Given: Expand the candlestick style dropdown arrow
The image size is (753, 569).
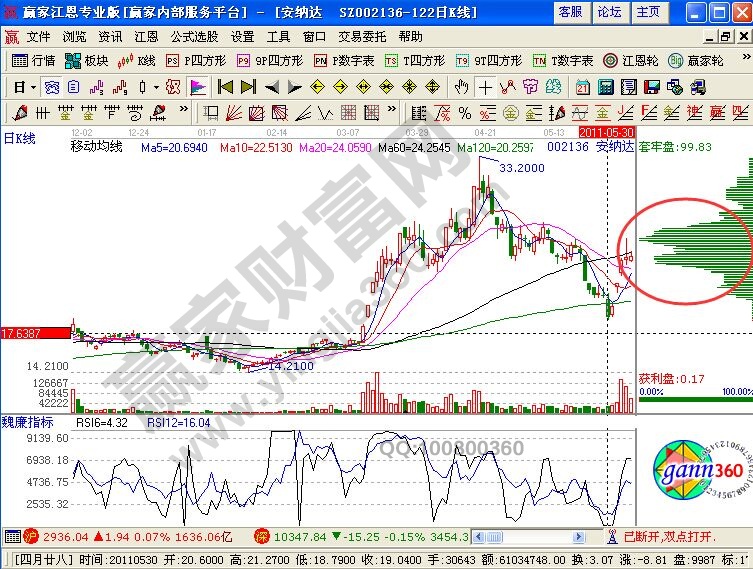Looking at the screenshot, I should [155, 86].
